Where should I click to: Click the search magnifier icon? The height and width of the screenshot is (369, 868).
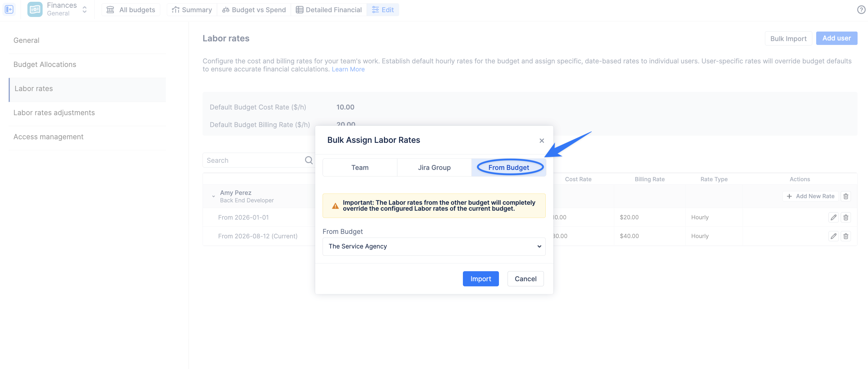tap(309, 160)
